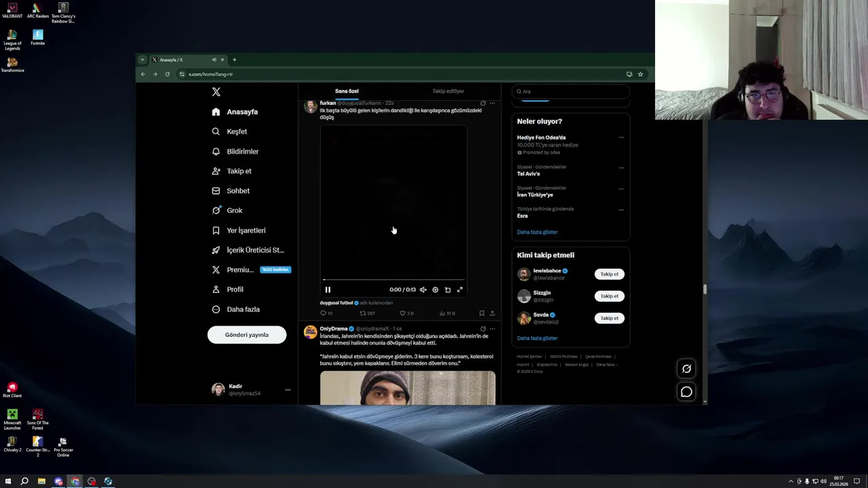The width and height of the screenshot is (868, 488).
Task: Open VALORANT desktop shortcut
Action: (x=12, y=11)
